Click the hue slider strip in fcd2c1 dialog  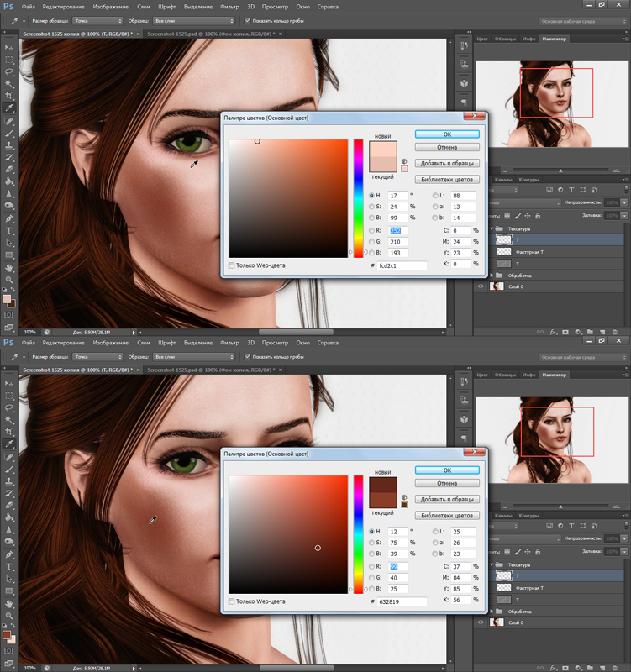pos(359,198)
